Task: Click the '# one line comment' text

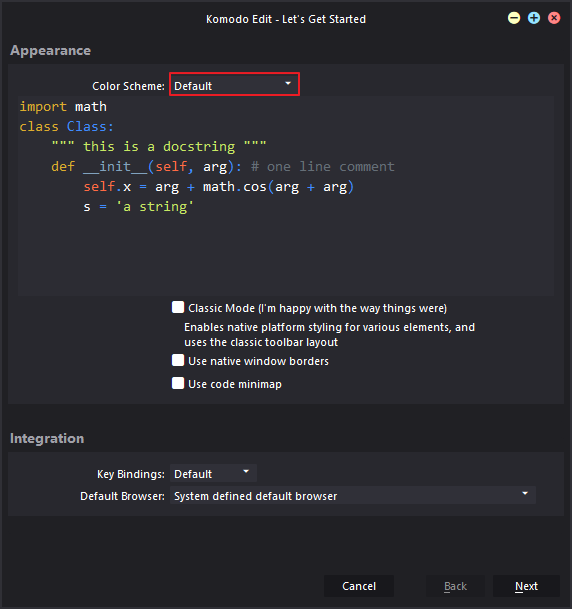Action: [323, 167]
